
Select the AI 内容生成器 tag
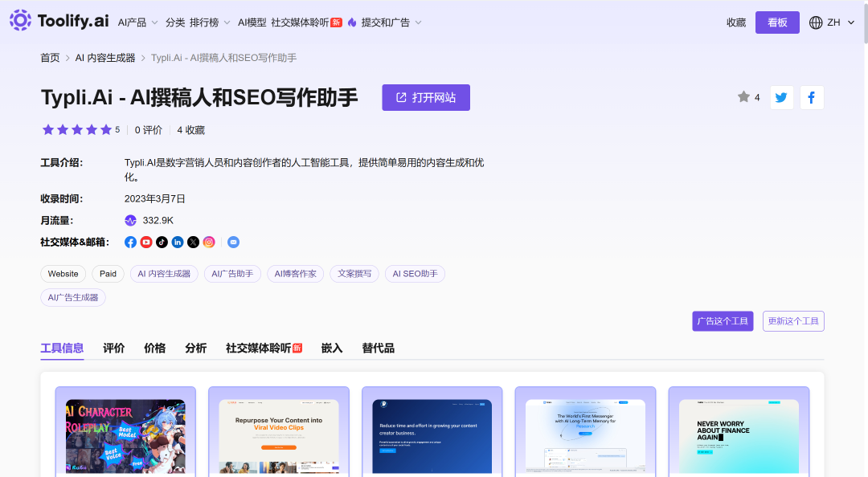pos(164,274)
